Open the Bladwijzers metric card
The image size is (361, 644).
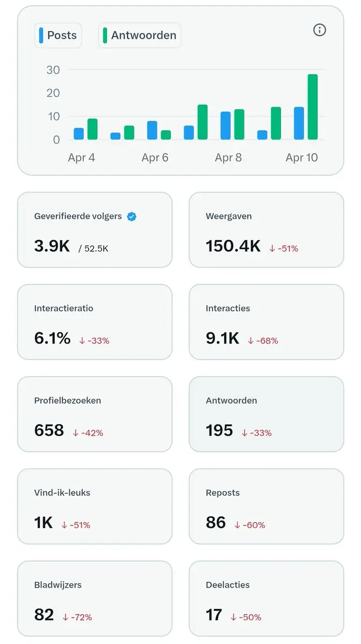[x=95, y=599]
